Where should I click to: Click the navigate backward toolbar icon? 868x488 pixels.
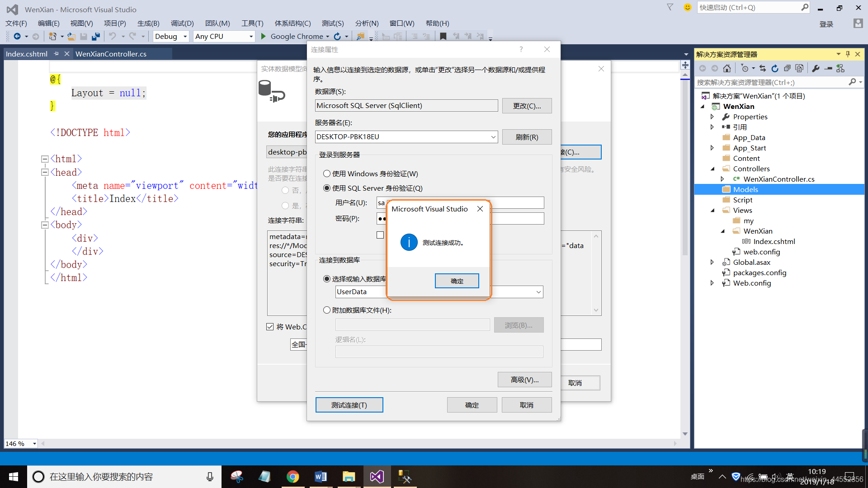(x=17, y=36)
